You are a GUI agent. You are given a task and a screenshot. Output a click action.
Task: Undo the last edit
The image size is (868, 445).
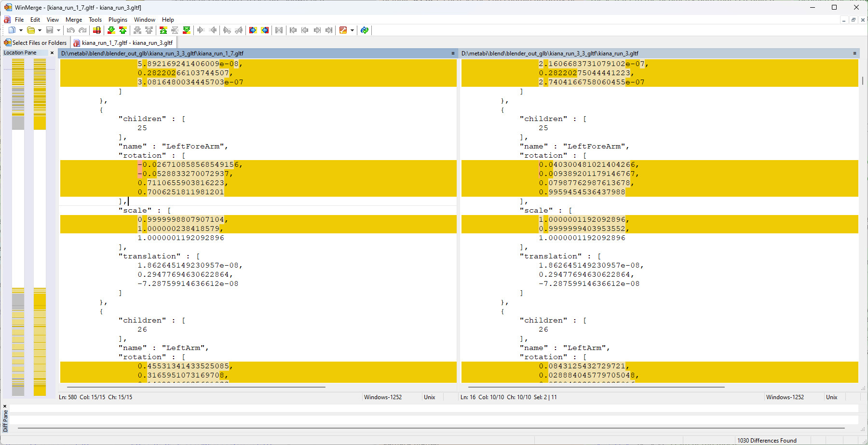(x=71, y=30)
